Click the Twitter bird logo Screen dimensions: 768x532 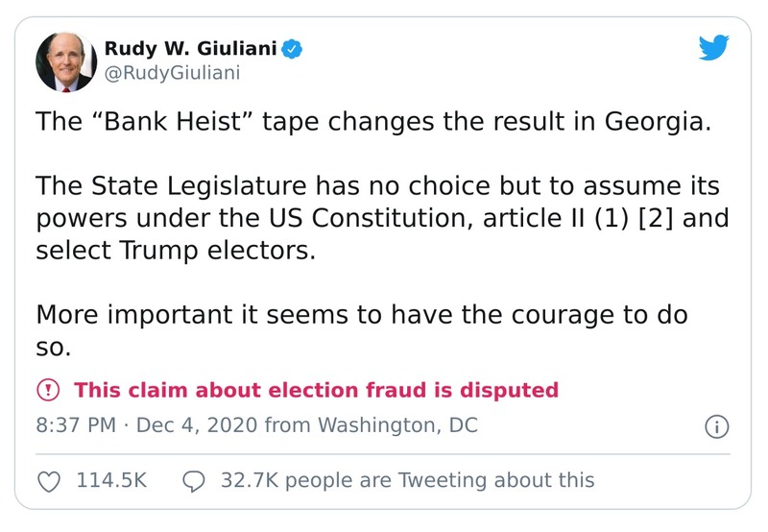coord(714,49)
